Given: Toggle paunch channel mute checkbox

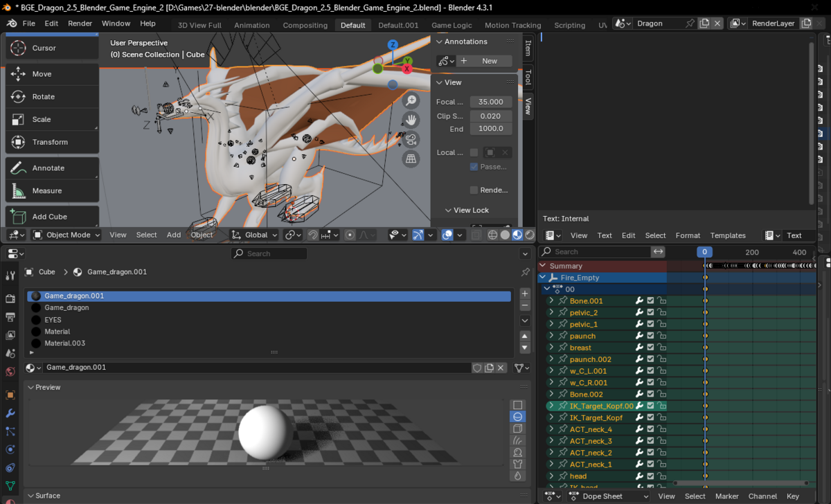Looking at the screenshot, I should pyautogui.click(x=650, y=336).
